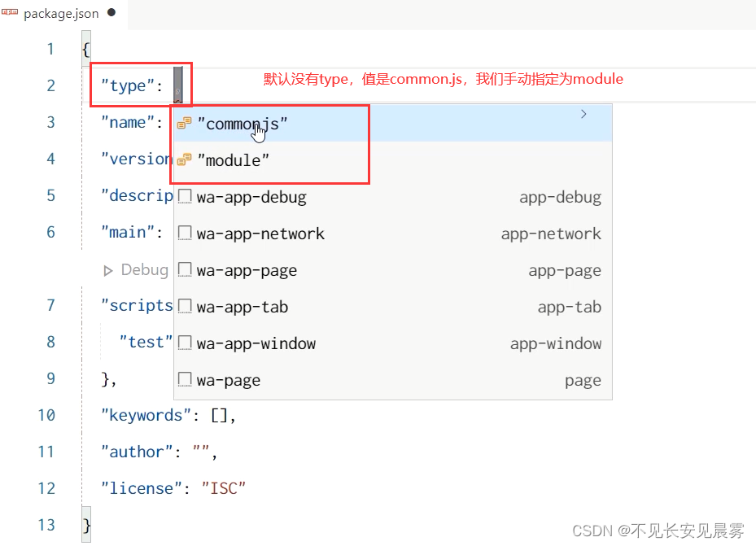
Task: Click the snippet icon beside wa-page
Action: tap(185, 380)
